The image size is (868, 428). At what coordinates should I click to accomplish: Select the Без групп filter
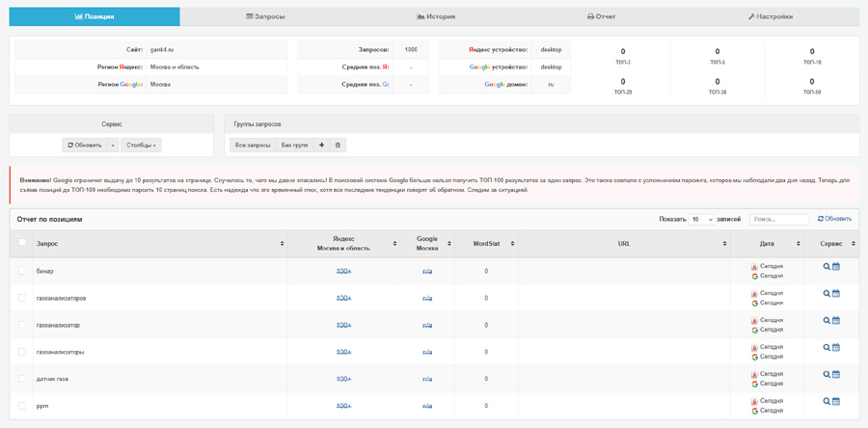click(x=294, y=146)
